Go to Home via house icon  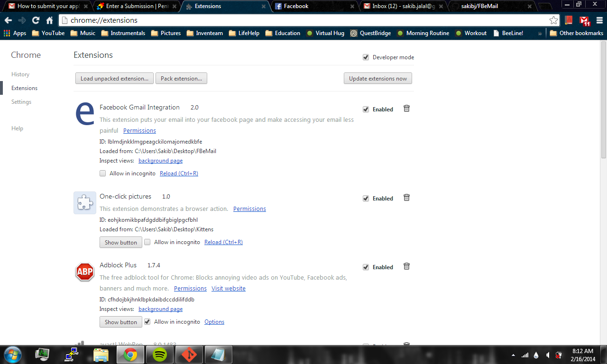point(49,20)
